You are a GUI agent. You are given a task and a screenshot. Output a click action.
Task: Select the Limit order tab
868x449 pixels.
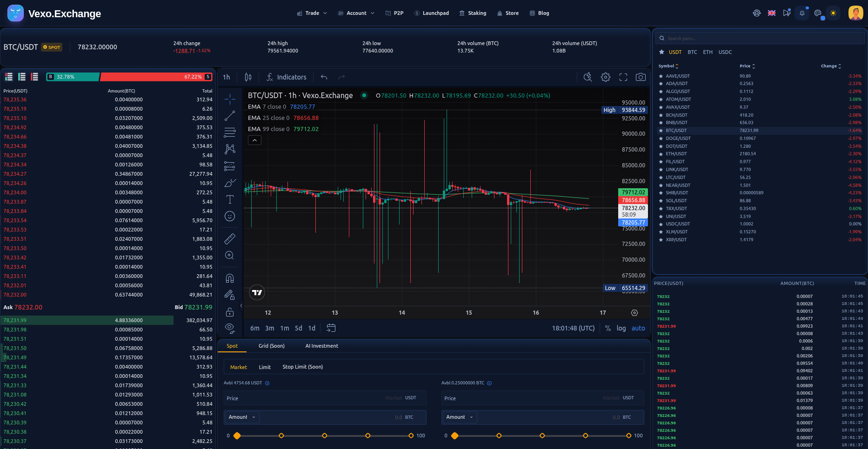(265, 367)
